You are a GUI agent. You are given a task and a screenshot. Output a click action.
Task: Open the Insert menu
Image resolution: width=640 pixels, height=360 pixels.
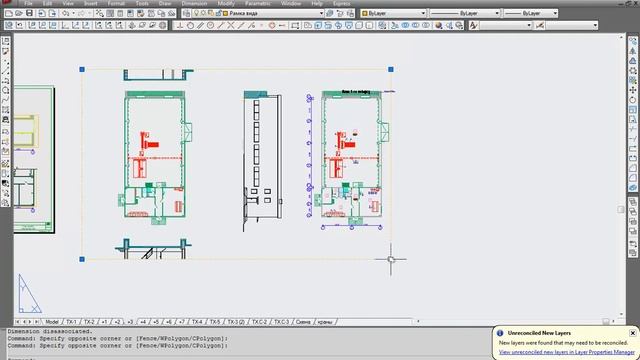click(x=91, y=3)
